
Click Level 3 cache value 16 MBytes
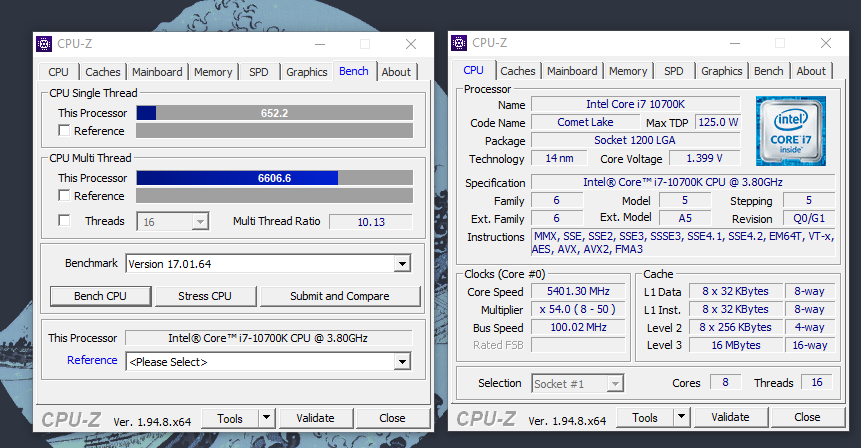[736, 345]
